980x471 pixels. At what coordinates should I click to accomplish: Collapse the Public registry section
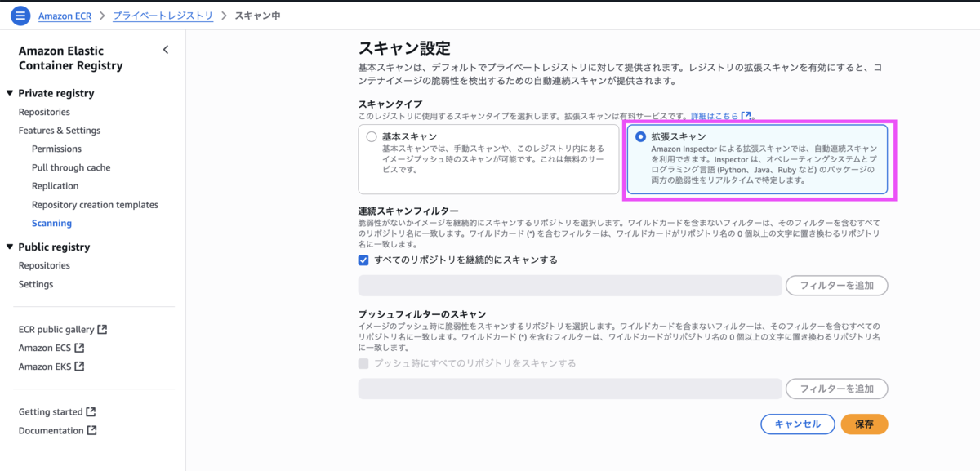10,247
